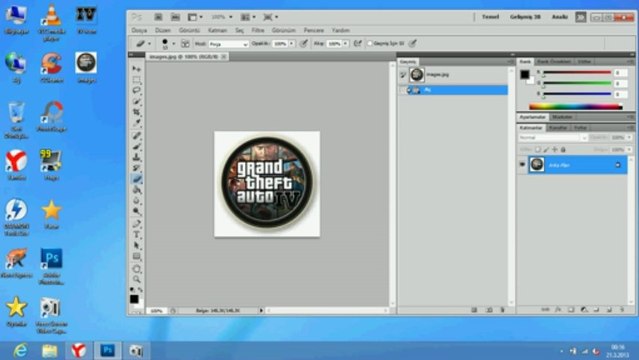639x360 pixels.
Task: Switch to the Renk Örnekleri tab
Action: (x=553, y=62)
